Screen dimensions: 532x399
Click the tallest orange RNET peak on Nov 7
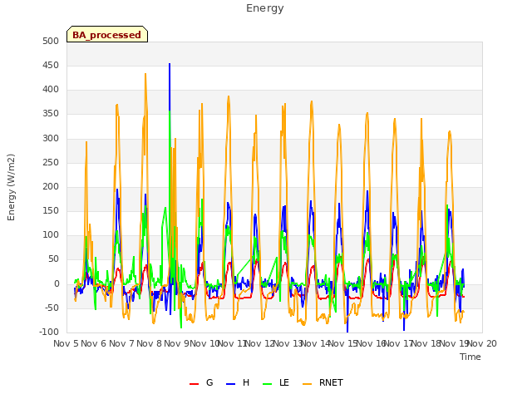pos(145,74)
